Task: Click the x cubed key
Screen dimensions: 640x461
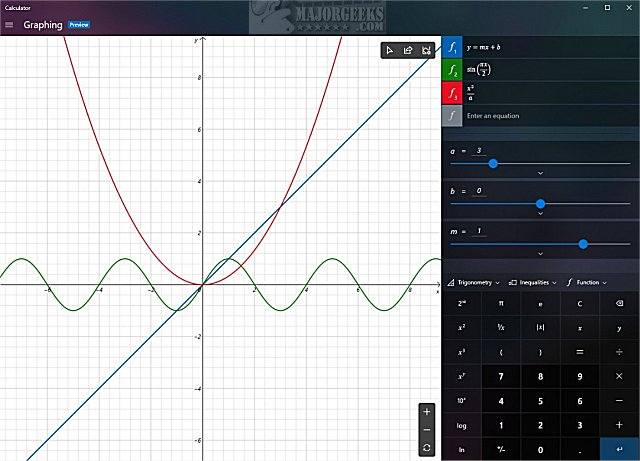Action: pyautogui.click(x=462, y=352)
